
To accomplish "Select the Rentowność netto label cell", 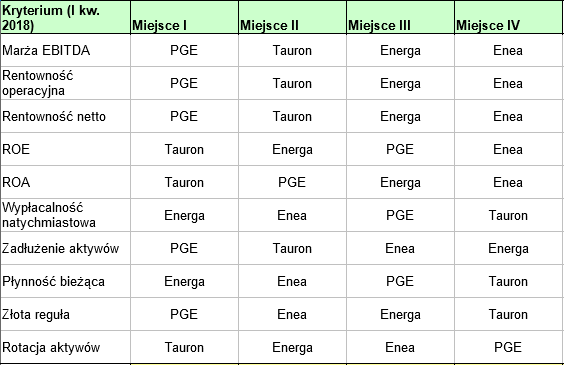I will [x=65, y=116].
